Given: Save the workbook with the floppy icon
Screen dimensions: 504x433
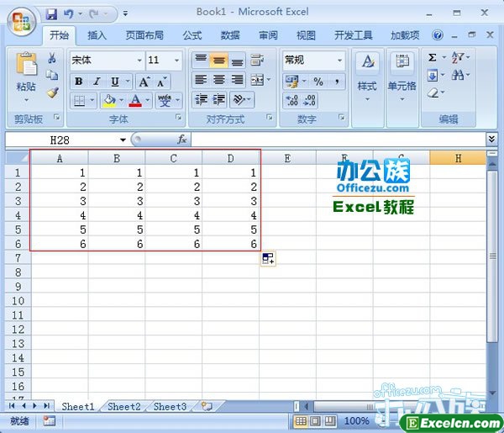Looking at the screenshot, I should coord(51,13).
